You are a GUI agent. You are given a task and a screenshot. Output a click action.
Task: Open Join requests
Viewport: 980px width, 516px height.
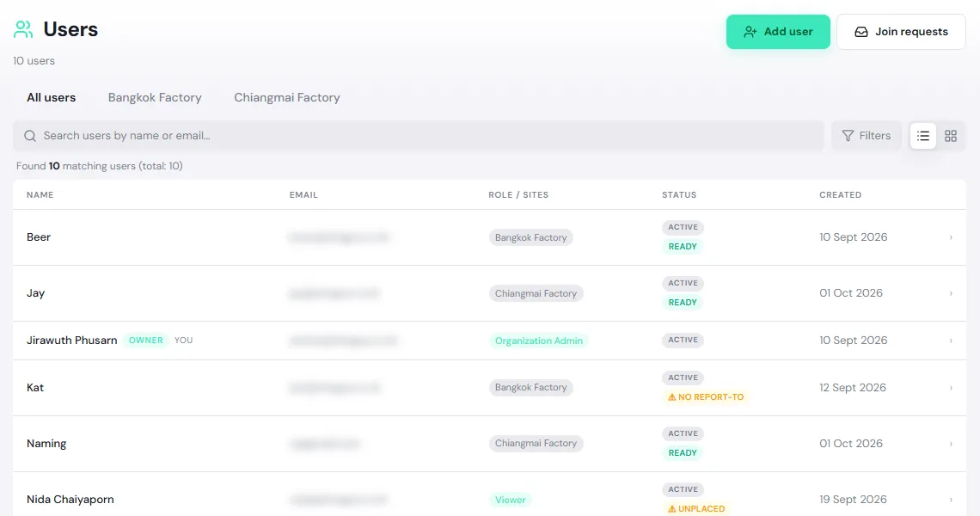click(901, 32)
